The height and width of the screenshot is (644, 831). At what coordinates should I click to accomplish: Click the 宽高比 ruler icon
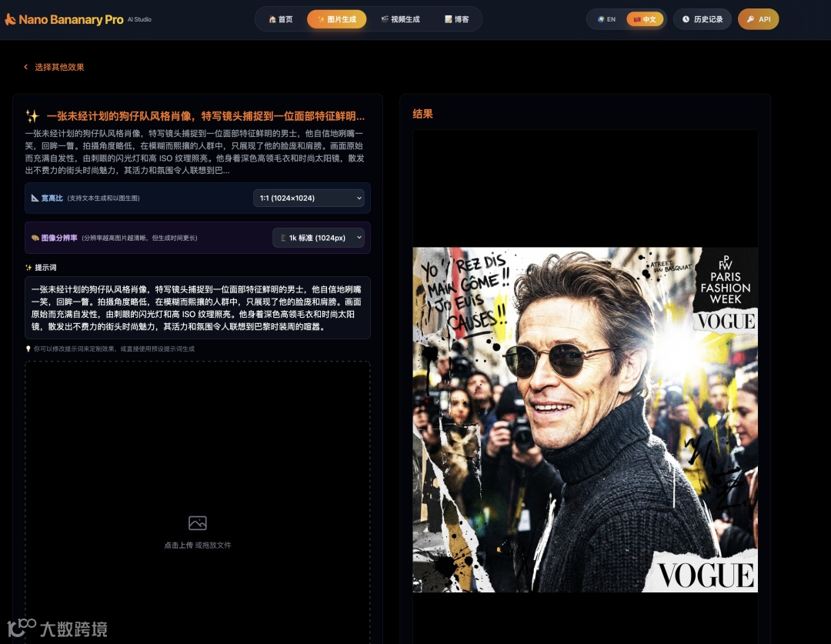[x=35, y=198]
